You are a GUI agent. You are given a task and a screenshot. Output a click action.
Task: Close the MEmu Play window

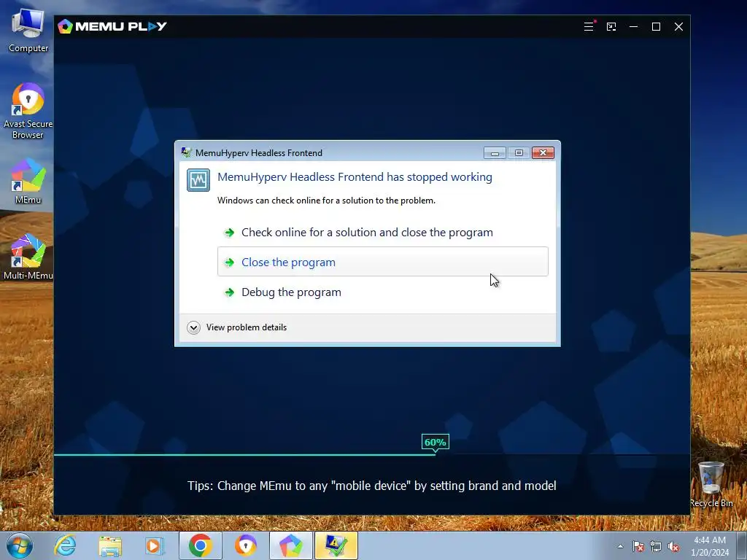coord(679,27)
